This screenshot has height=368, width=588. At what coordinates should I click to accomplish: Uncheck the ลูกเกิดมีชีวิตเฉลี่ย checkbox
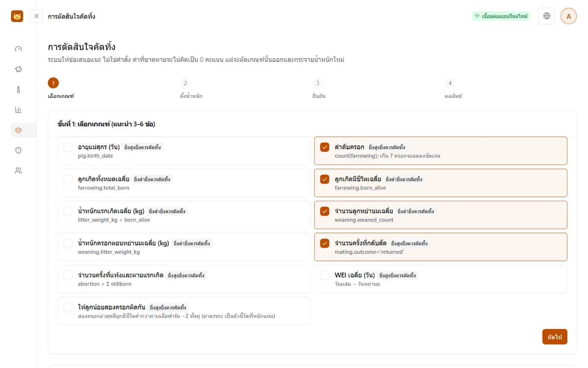point(325,179)
